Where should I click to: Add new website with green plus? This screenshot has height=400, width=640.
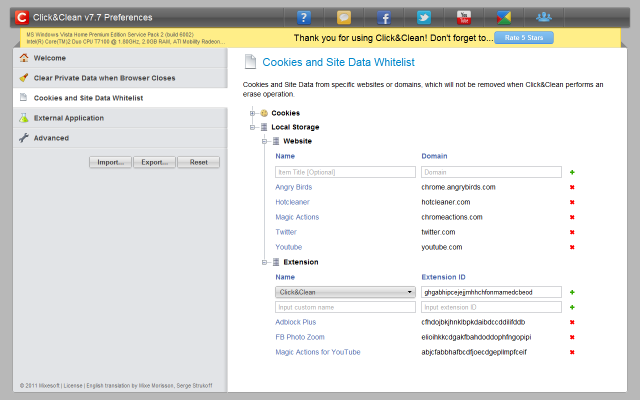coord(572,172)
